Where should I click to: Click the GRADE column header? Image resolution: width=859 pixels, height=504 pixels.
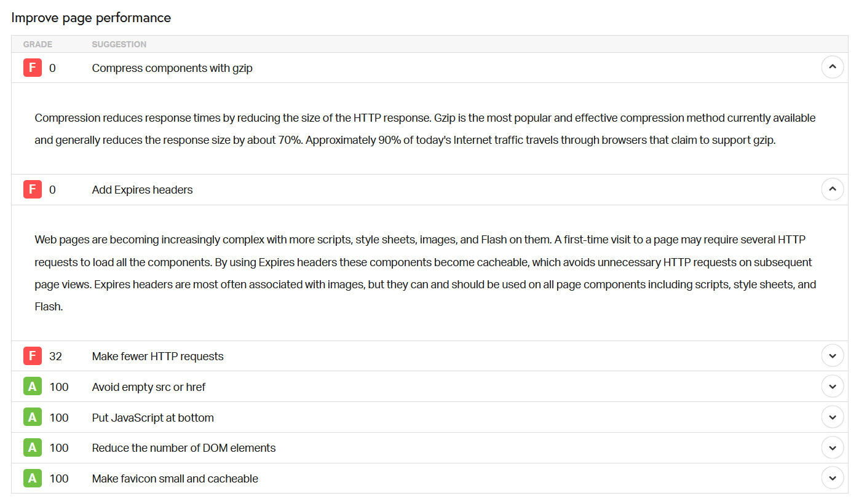tap(38, 44)
